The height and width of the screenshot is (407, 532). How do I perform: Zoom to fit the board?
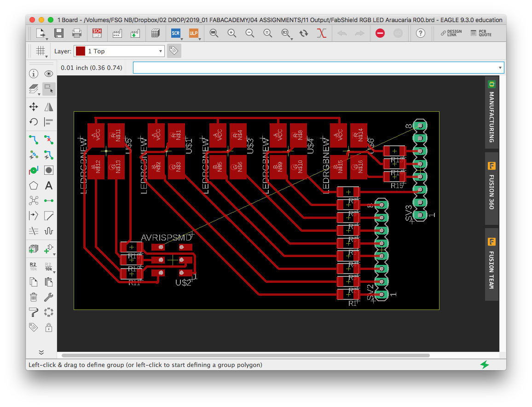[x=214, y=33]
